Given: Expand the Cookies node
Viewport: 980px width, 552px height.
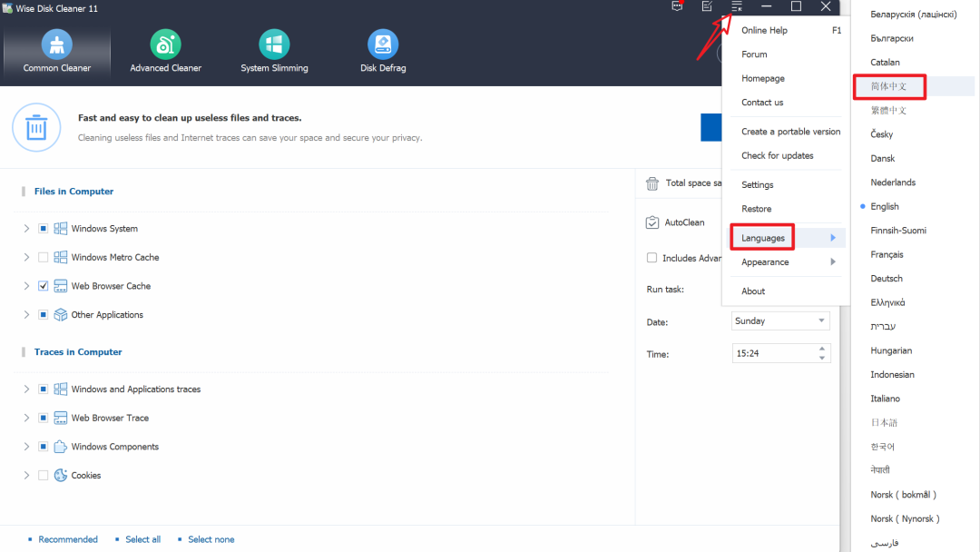Looking at the screenshot, I should 26,475.
